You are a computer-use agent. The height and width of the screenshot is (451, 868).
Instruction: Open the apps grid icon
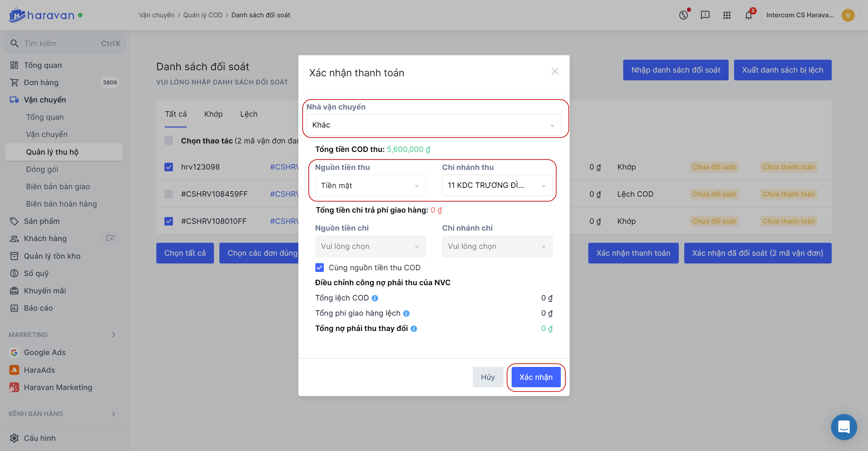click(727, 15)
